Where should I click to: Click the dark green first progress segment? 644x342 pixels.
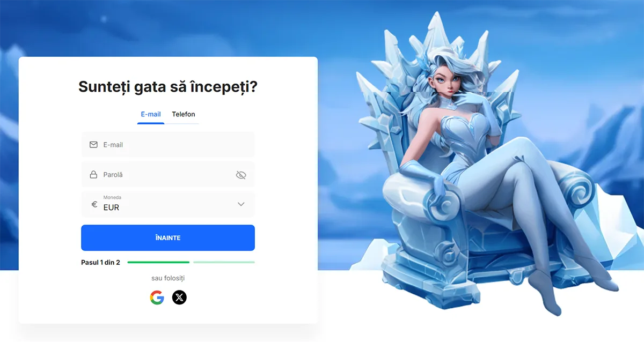coord(158,262)
